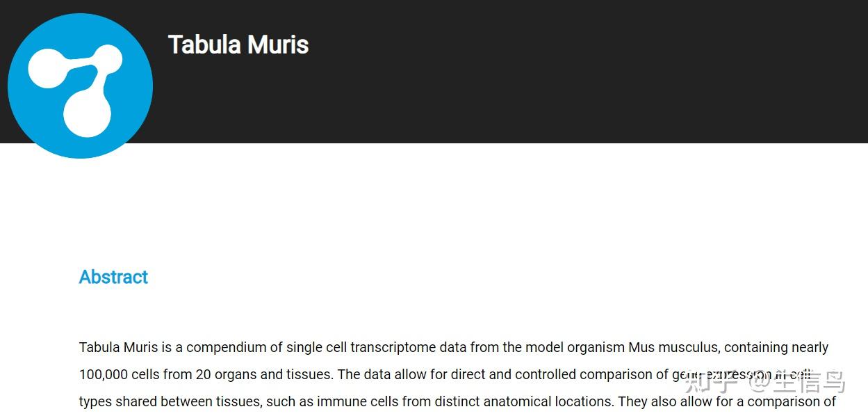Click the blue circular Tabula Muris logo

point(80,86)
